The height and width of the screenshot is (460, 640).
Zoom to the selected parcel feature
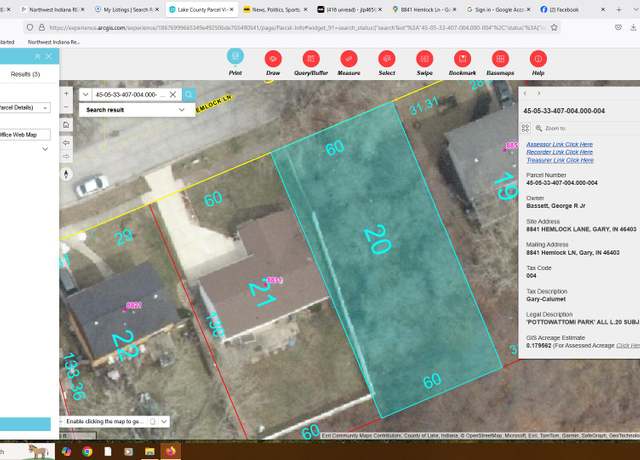(x=550, y=128)
